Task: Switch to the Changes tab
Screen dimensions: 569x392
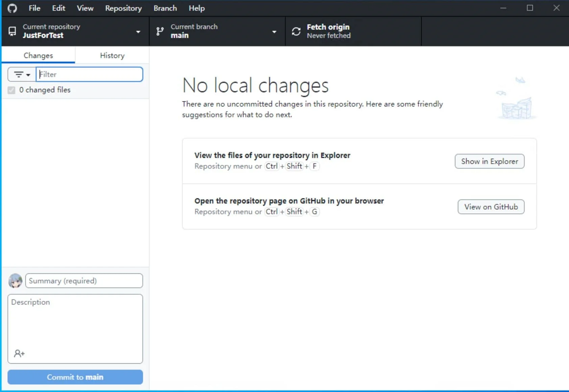Action: (x=38, y=55)
